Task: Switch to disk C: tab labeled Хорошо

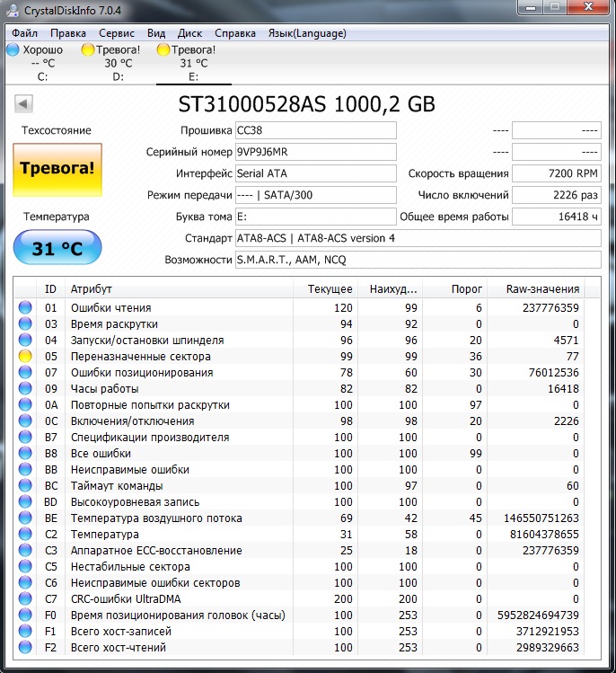Action: (42, 63)
